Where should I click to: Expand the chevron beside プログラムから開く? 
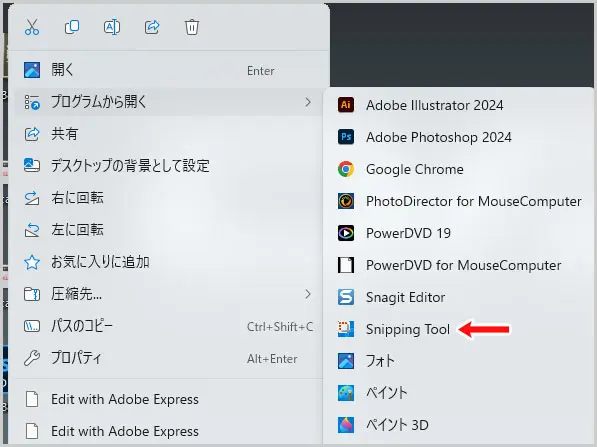coord(308,102)
